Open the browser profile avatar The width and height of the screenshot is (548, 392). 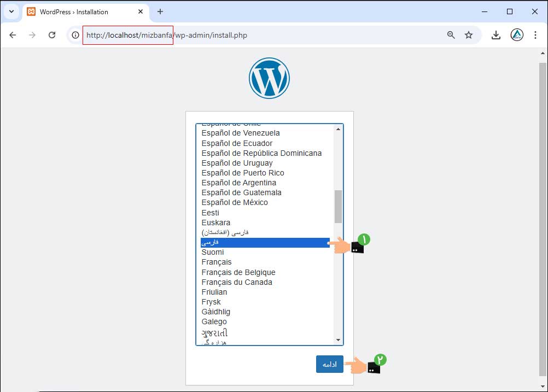(517, 35)
